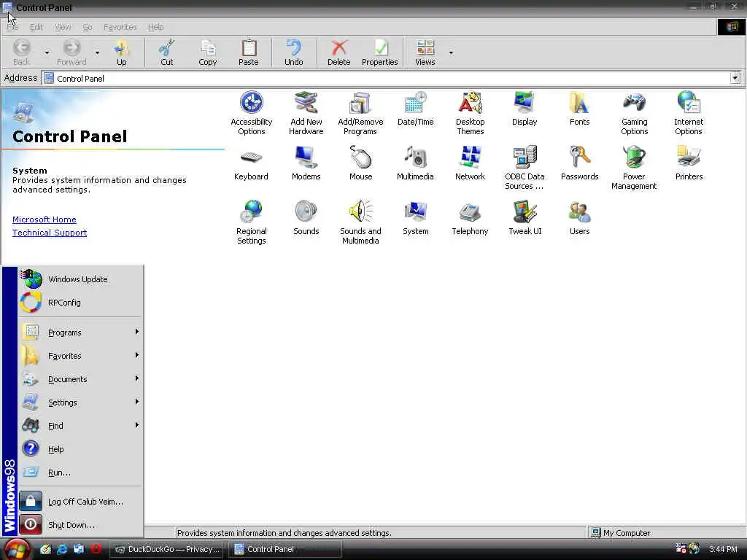The image size is (747, 560).
Task: Open Help from Start menu
Action: point(80,449)
